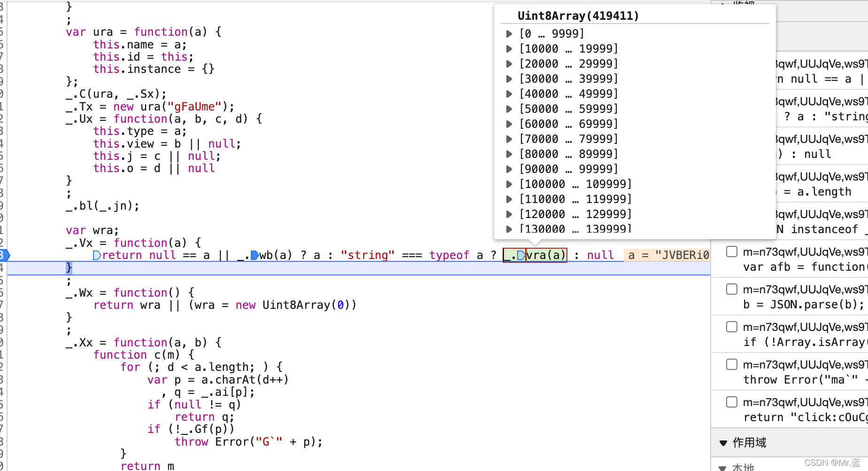
Task: Click the '_.Wx = function()' code line
Action: (x=130, y=293)
